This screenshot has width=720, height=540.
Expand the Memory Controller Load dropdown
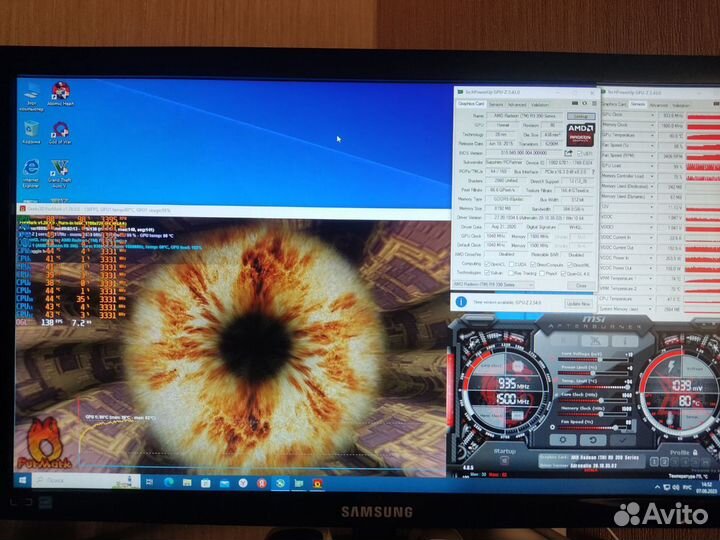(652, 176)
